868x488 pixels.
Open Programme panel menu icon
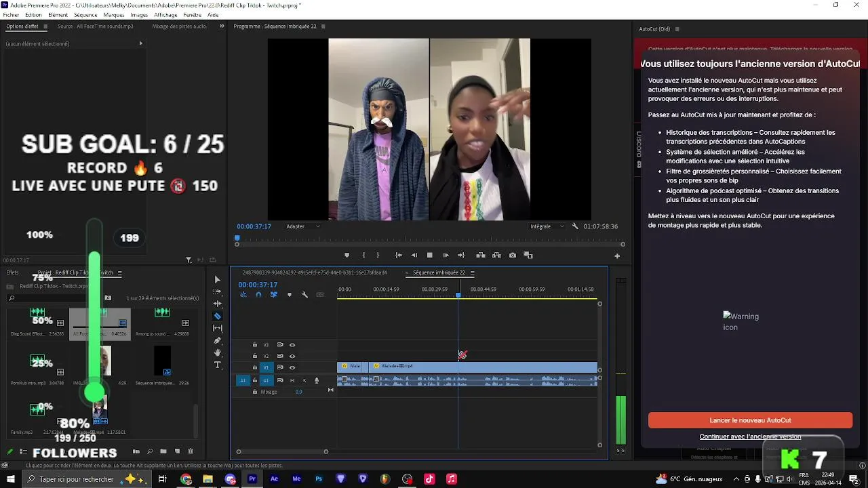(x=323, y=26)
